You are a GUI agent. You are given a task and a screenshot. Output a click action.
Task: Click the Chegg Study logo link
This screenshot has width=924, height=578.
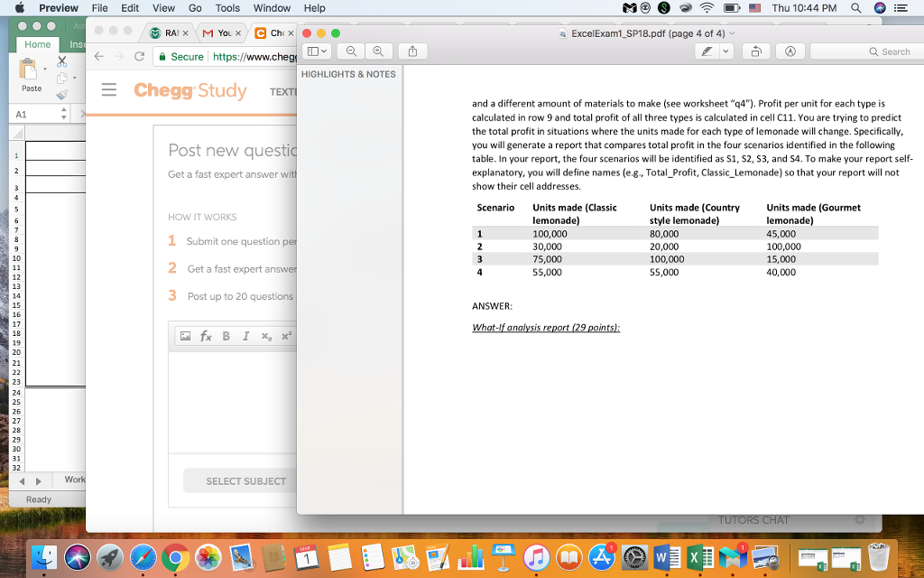click(x=189, y=91)
